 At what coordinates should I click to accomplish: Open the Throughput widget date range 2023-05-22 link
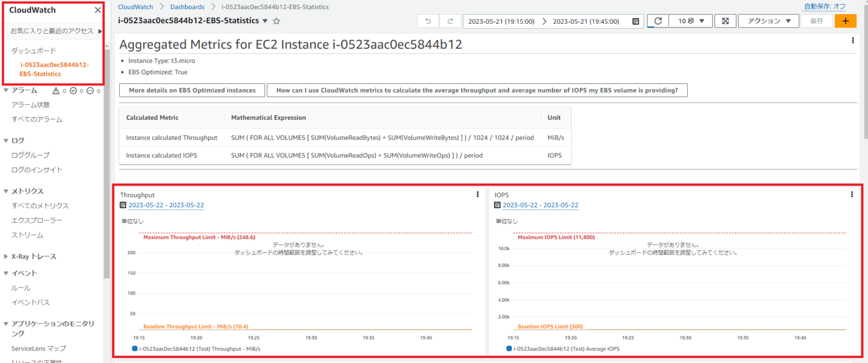(x=166, y=205)
